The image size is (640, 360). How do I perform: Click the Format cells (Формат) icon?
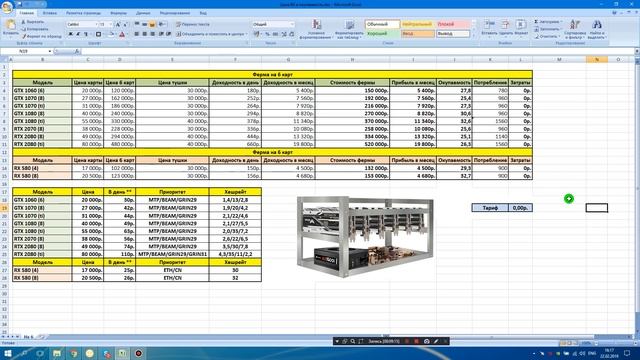520,25
